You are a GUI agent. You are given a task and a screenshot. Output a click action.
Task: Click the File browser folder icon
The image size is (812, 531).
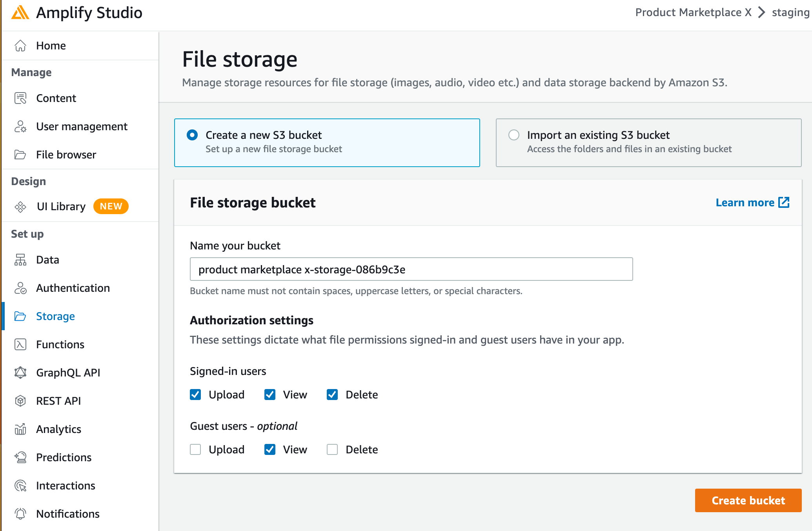coord(20,155)
